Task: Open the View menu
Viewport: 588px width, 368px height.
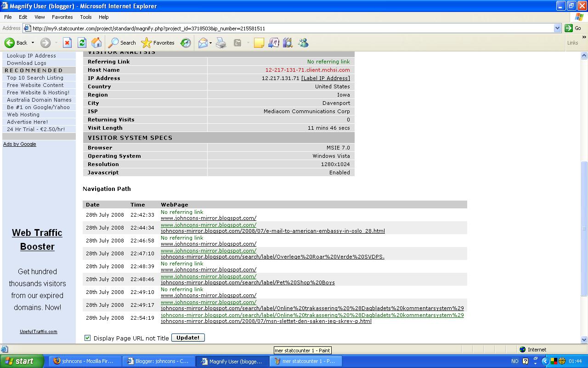Action: (x=40, y=17)
